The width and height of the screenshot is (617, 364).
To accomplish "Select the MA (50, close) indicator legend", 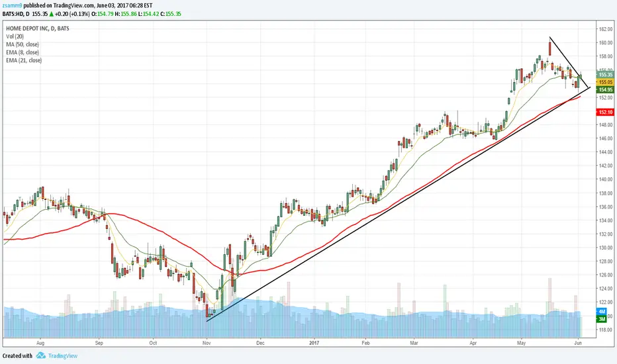I will (x=23, y=44).
